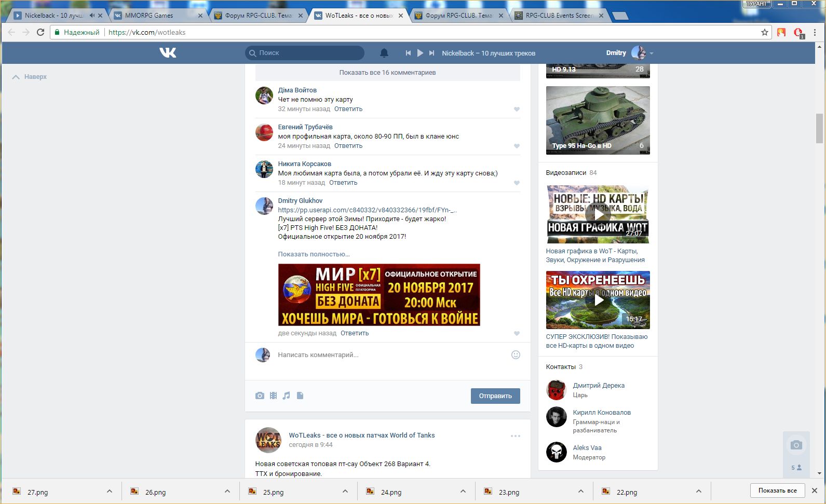This screenshot has height=504, width=826.
Task: Open the Chrome menu (three dots)
Action: 816,32
